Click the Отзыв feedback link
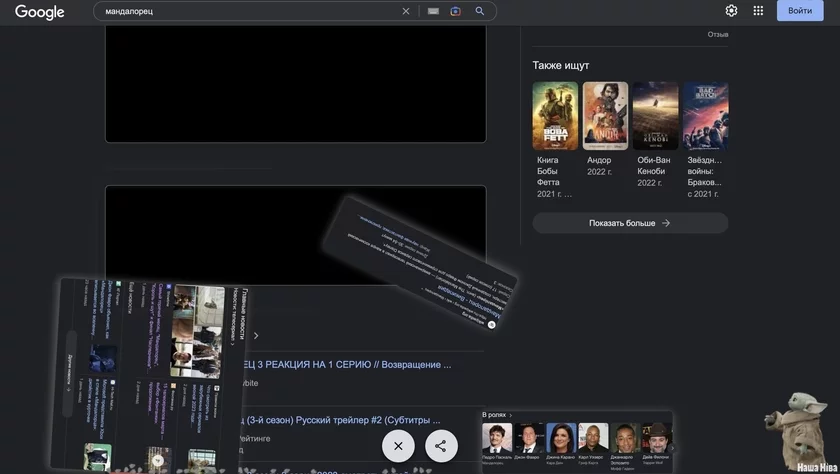The image size is (840, 474). coord(718,35)
